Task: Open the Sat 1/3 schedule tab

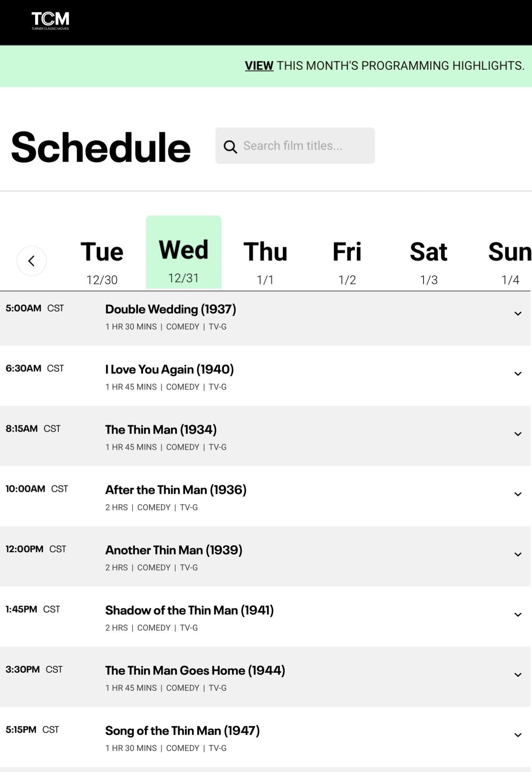Action: (429, 260)
